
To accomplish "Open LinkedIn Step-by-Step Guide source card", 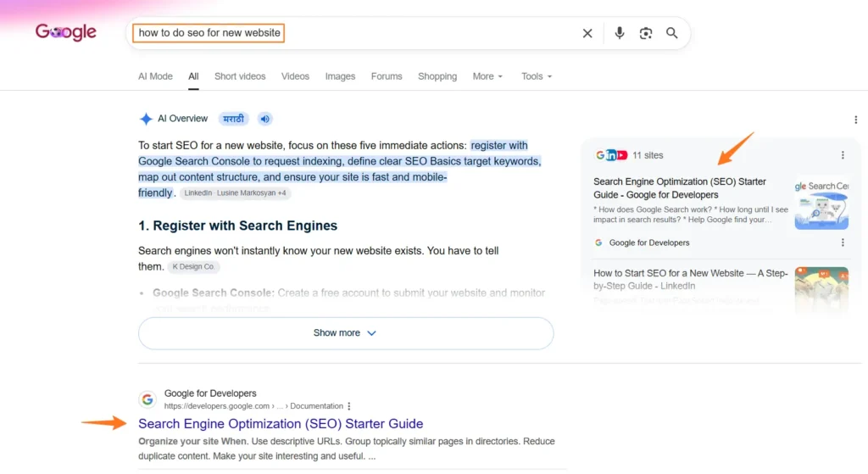I will pos(690,279).
